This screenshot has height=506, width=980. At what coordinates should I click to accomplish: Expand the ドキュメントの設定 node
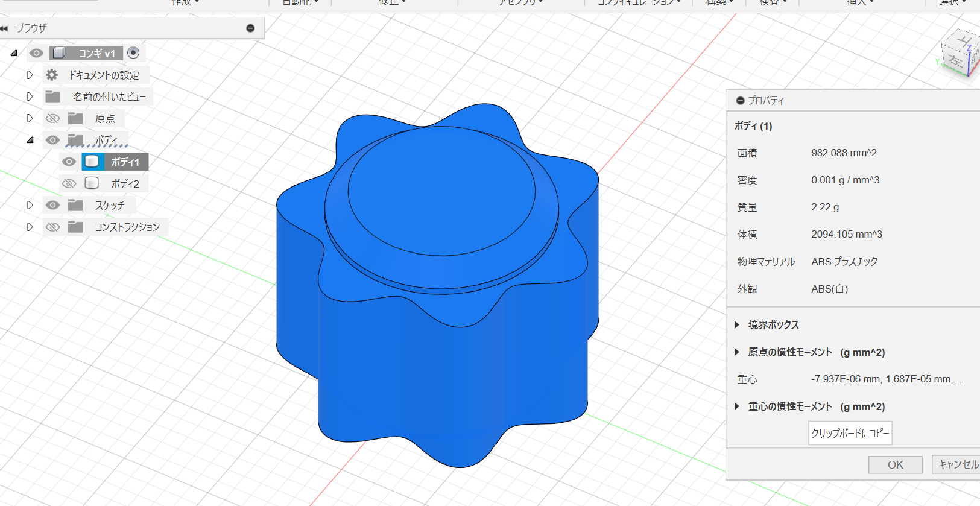click(x=30, y=75)
